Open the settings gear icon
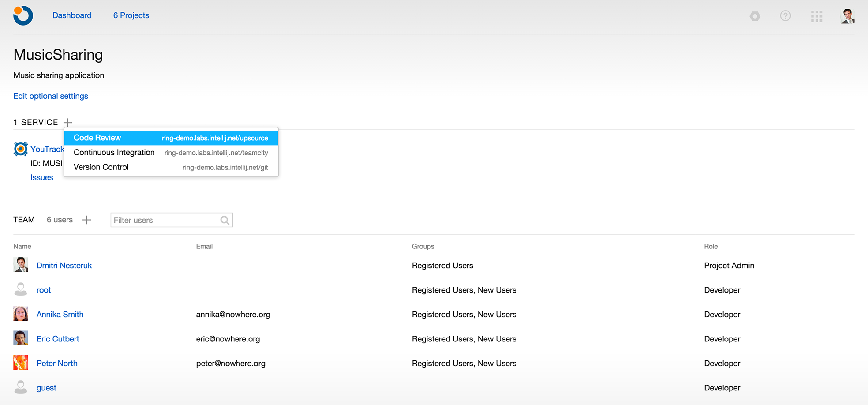This screenshot has width=868, height=405. pyautogui.click(x=755, y=16)
